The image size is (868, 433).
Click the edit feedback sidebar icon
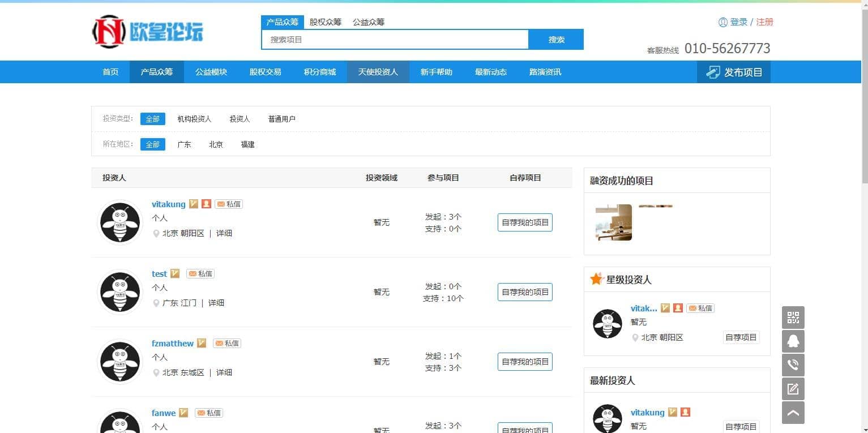(793, 389)
